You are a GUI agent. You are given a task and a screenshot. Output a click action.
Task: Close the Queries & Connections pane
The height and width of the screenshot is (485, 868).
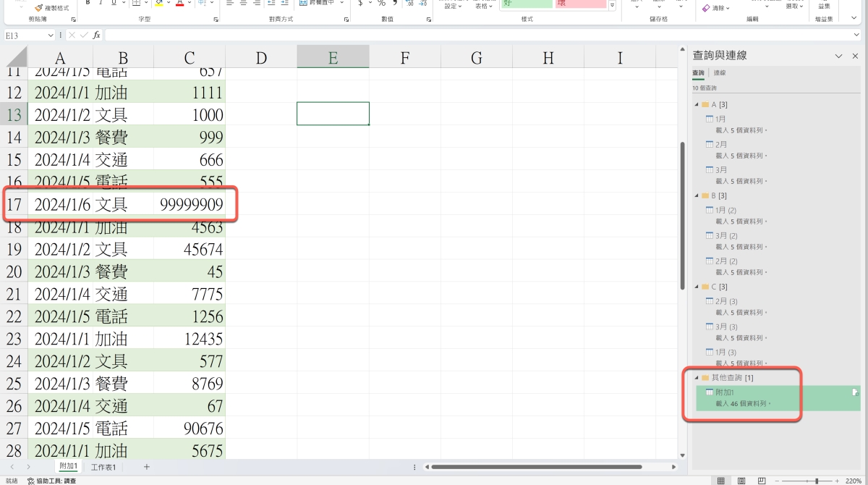pyautogui.click(x=854, y=56)
